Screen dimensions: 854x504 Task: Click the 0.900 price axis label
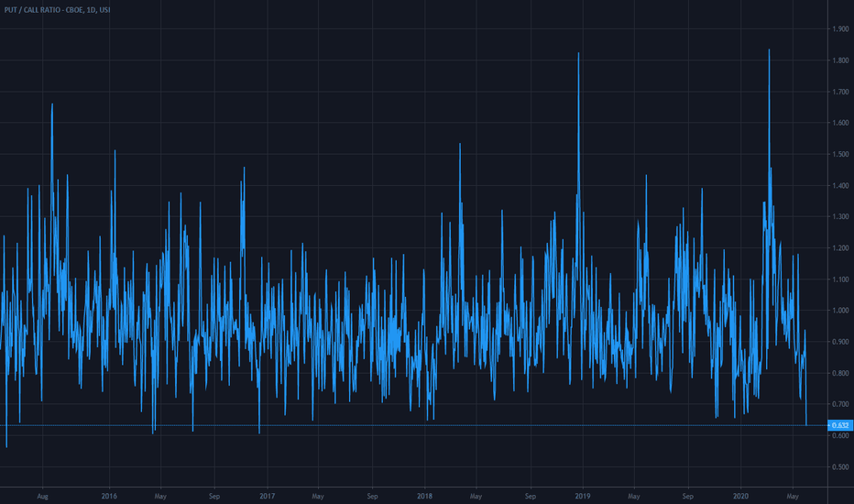(840, 342)
